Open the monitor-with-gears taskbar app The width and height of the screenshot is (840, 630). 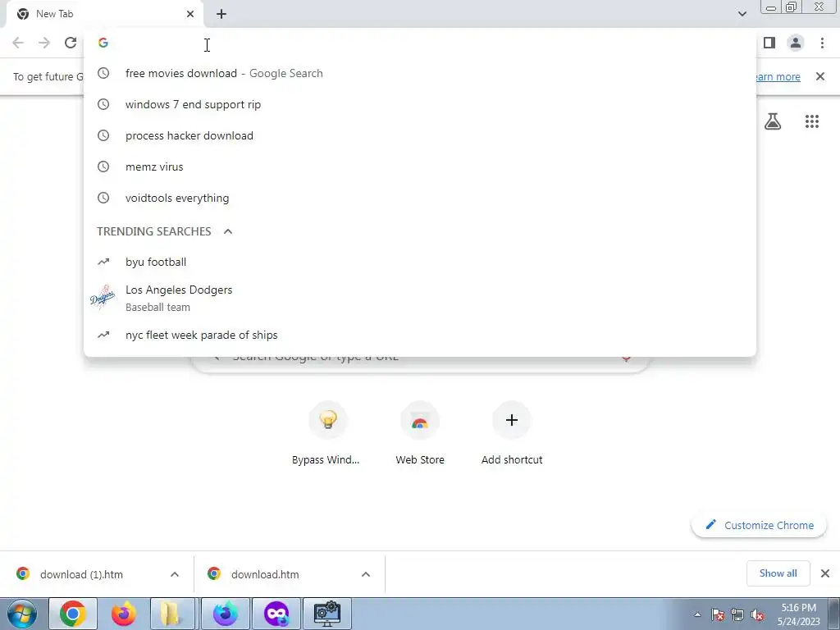click(x=327, y=614)
